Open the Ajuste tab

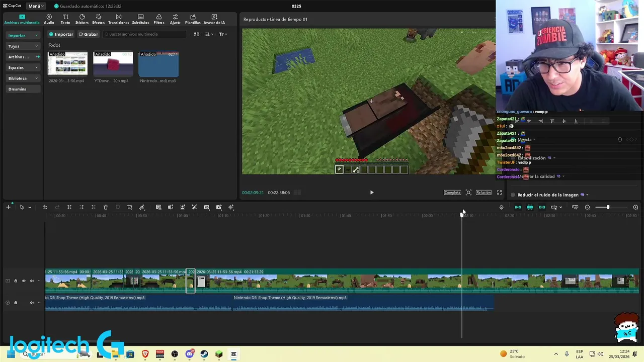click(x=175, y=19)
